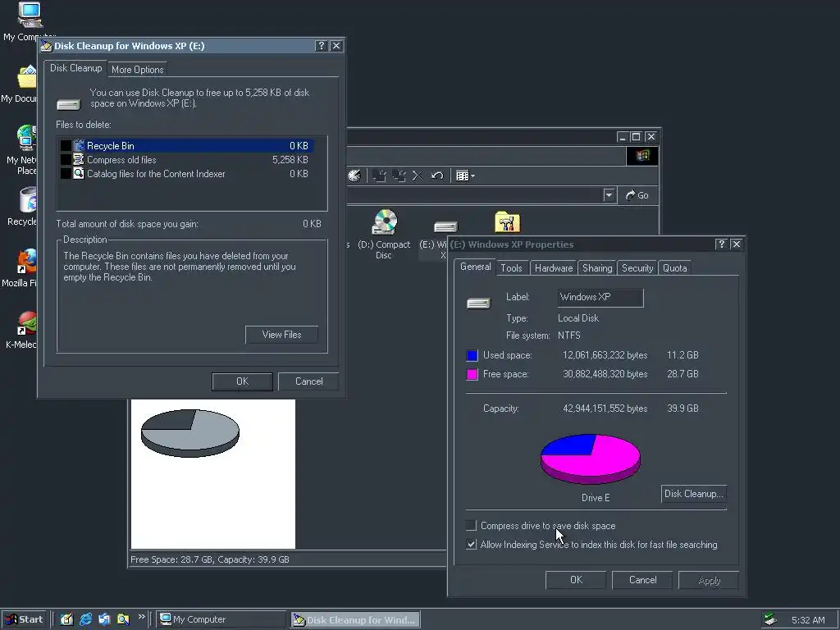This screenshot has height=630, width=840.
Task: Click the Delete X icon in My Computer toolbar
Action: pos(418,176)
